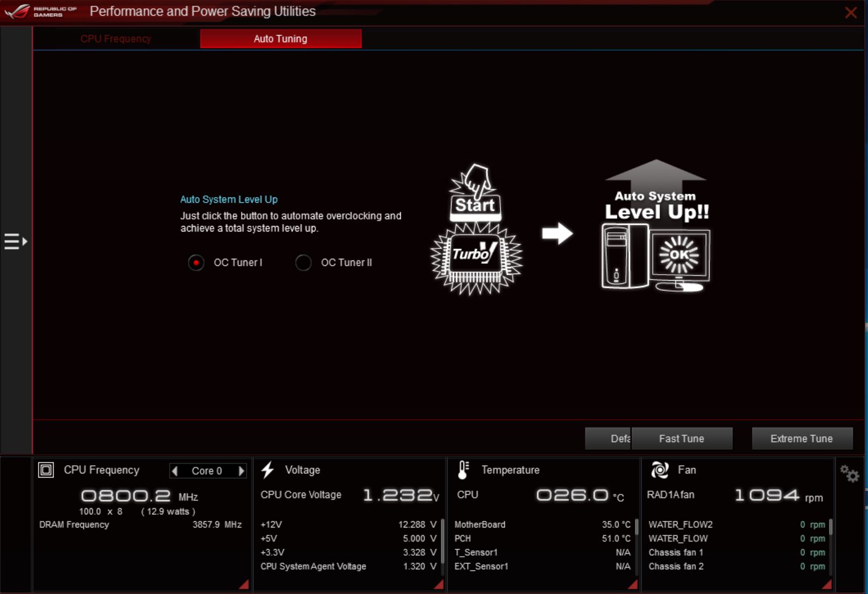This screenshot has height=594, width=868.
Task: Expand the CPU Frequency panel corner triangle
Action: pyautogui.click(x=244, y=584)
